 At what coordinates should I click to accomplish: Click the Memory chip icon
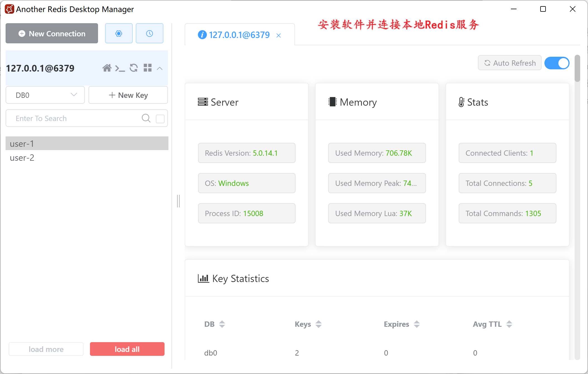point(332,102)
